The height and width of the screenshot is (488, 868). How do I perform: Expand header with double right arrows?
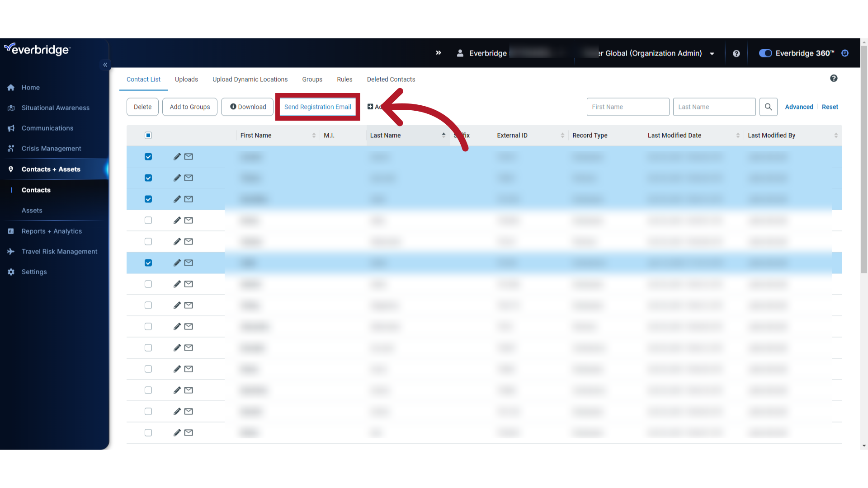[x=438, y=53]
